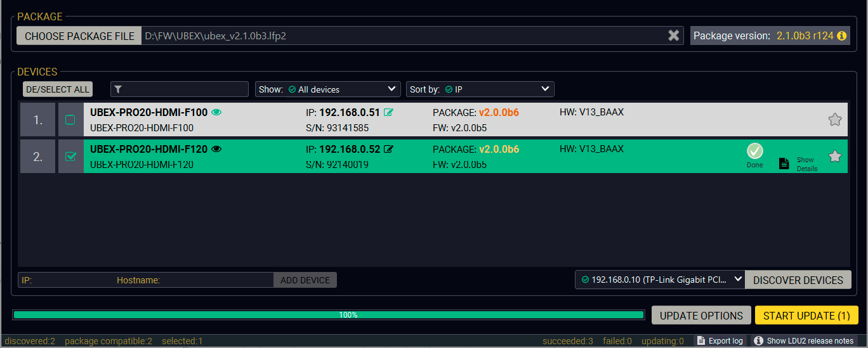The image size is (868, 348).
Task: Select the UBEX-PRO20-HDMI-F100 device checkbox
Action: pos(70,120)
